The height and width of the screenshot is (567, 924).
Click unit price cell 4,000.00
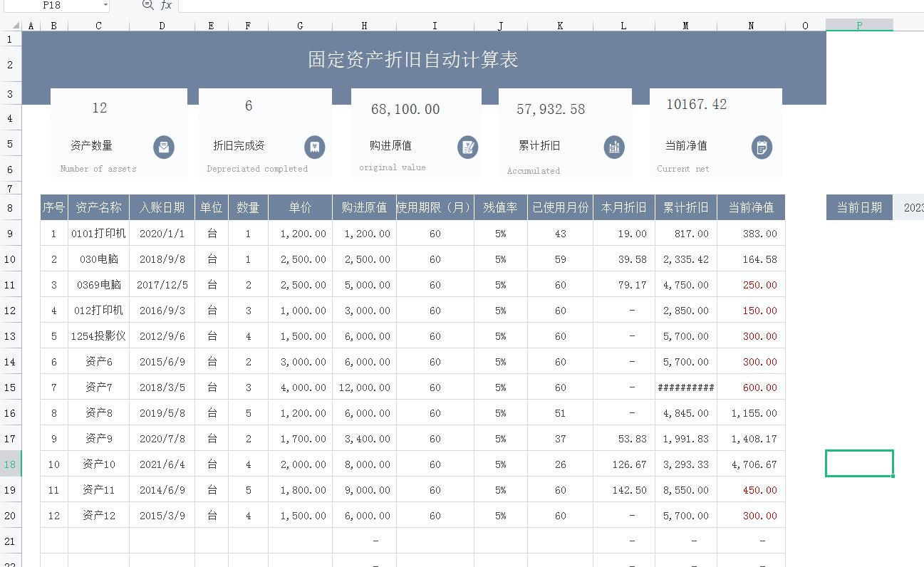[300, 387]
